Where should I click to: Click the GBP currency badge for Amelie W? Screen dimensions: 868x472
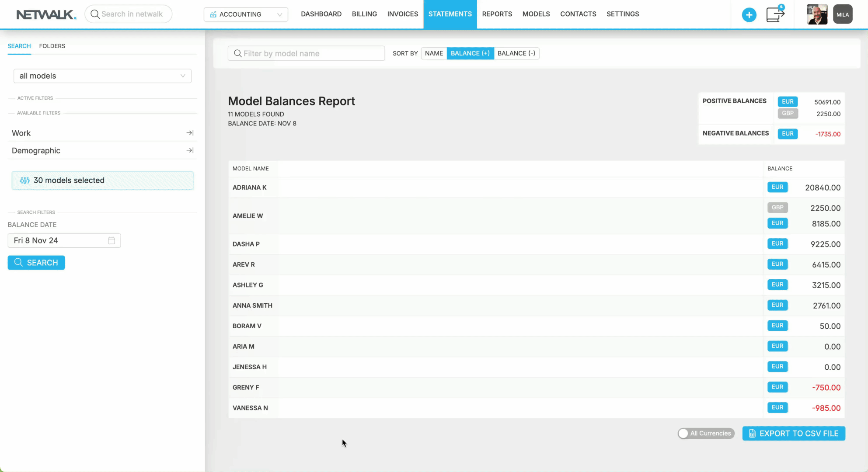tap(777, 208)
